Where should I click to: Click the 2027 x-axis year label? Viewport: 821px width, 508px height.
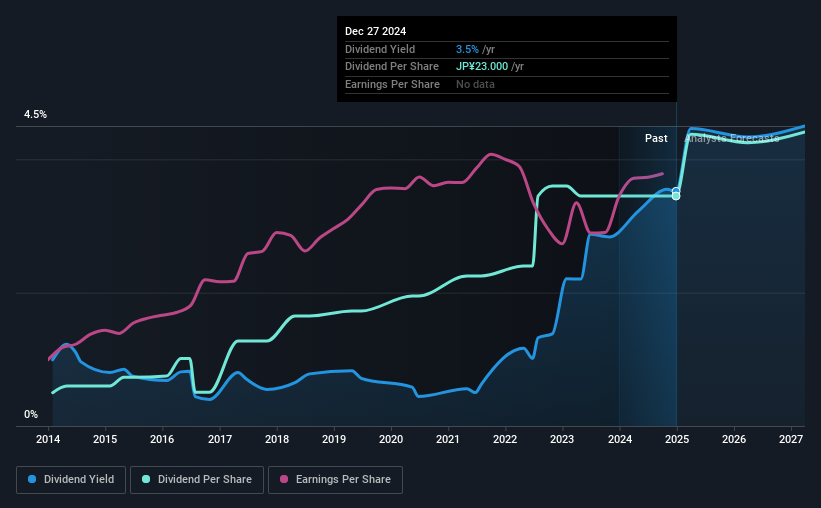pos(791,439)
